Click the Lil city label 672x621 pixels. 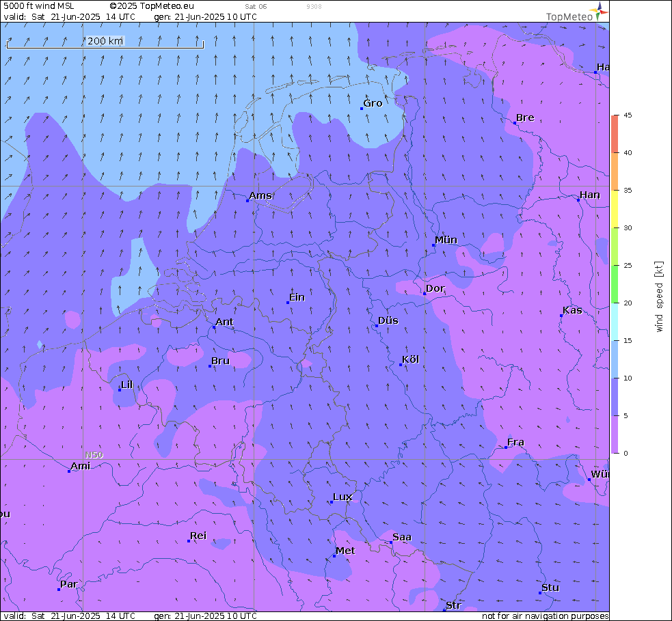point(127,385)
